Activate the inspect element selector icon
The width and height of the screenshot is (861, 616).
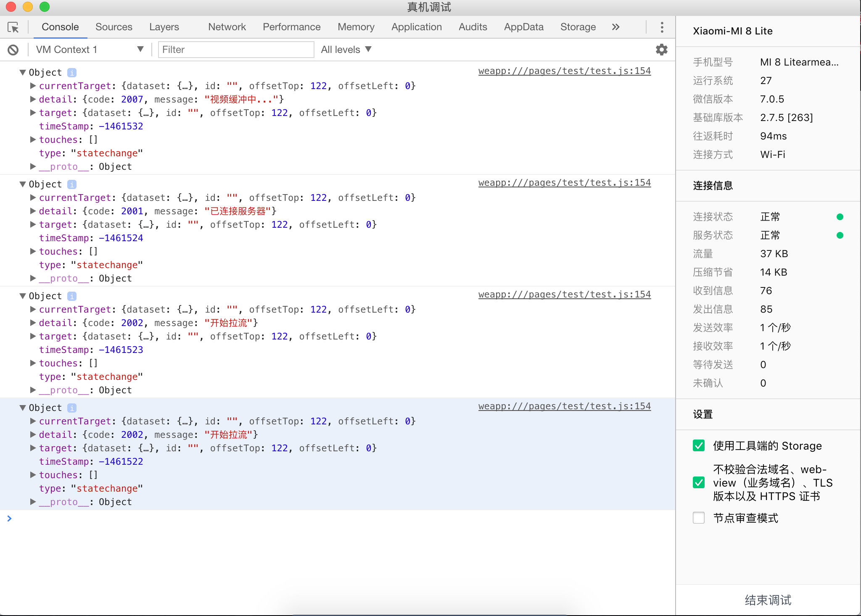[x=13, y=27]
